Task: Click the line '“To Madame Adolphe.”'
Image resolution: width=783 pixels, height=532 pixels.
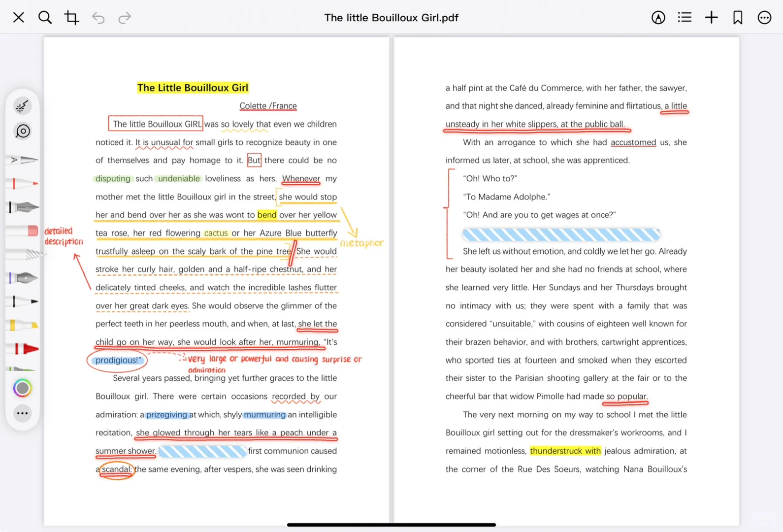Action: point(506,197)
